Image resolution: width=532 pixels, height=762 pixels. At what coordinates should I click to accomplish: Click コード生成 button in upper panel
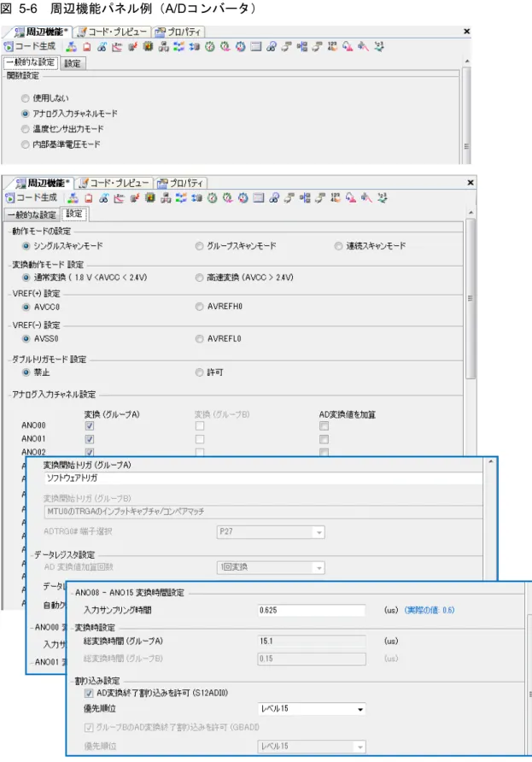30,47
